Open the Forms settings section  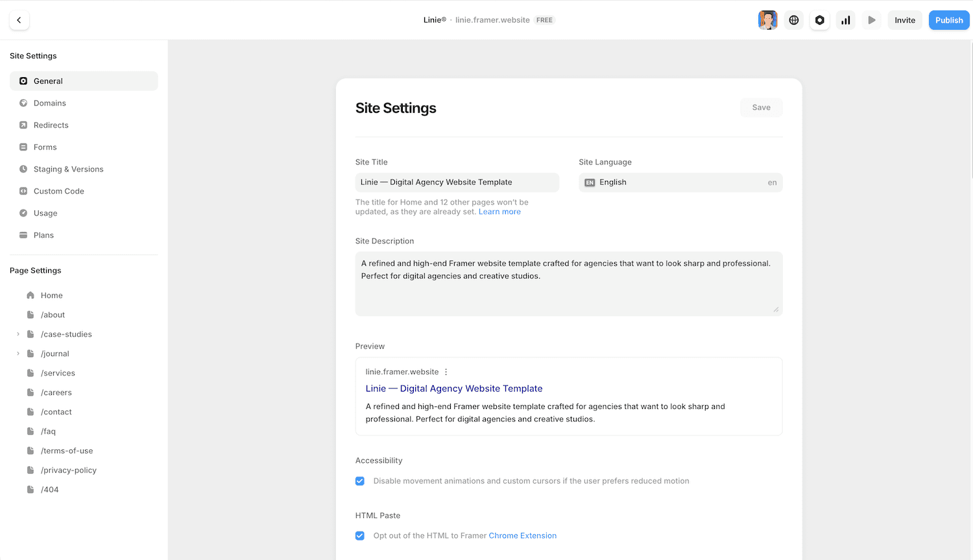tap(45, 146)
